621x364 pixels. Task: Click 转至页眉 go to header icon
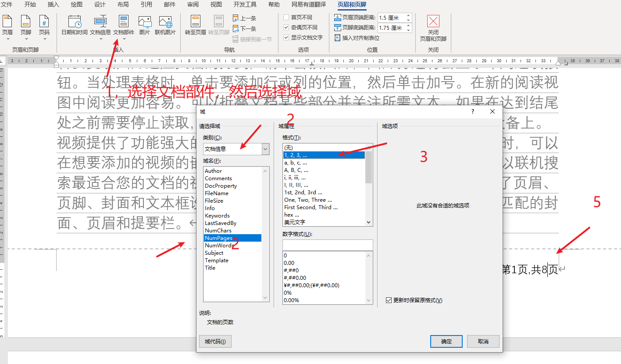click(196, 21)
